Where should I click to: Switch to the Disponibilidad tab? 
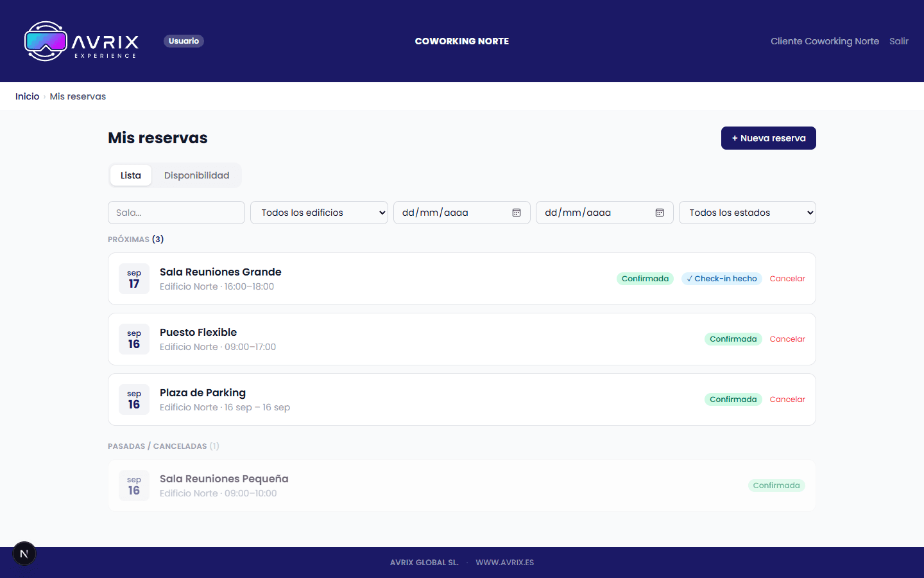coord(196,175)
